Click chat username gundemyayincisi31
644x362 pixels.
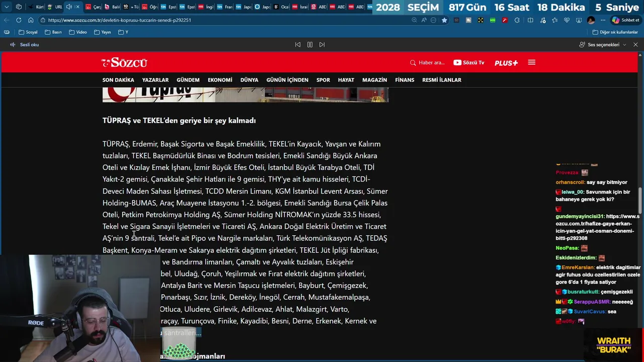click(x=580, y=217)
